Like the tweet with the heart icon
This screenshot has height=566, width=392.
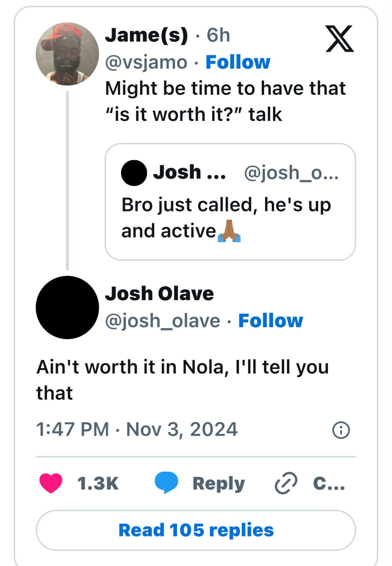(51, 483)
